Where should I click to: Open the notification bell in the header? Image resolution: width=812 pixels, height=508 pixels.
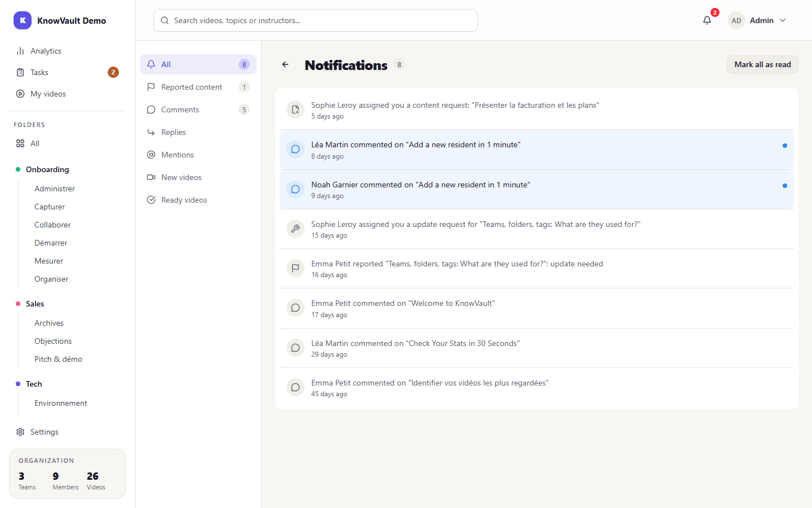[707, 20]
